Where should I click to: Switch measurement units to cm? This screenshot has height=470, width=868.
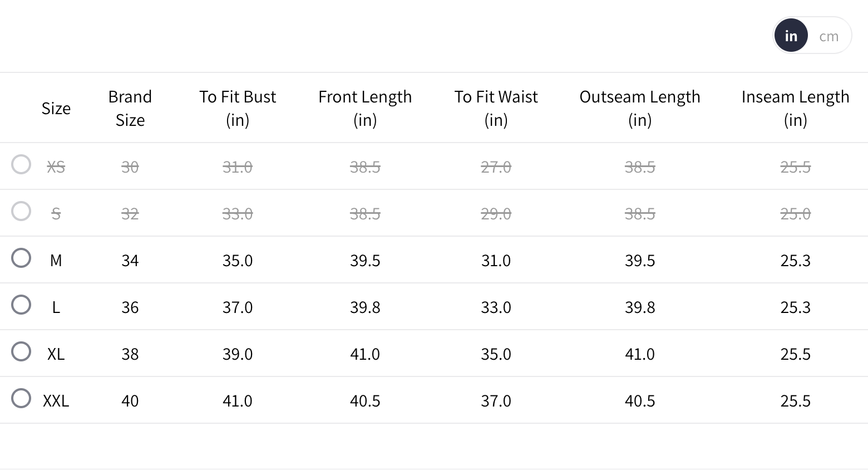(828, 36)
